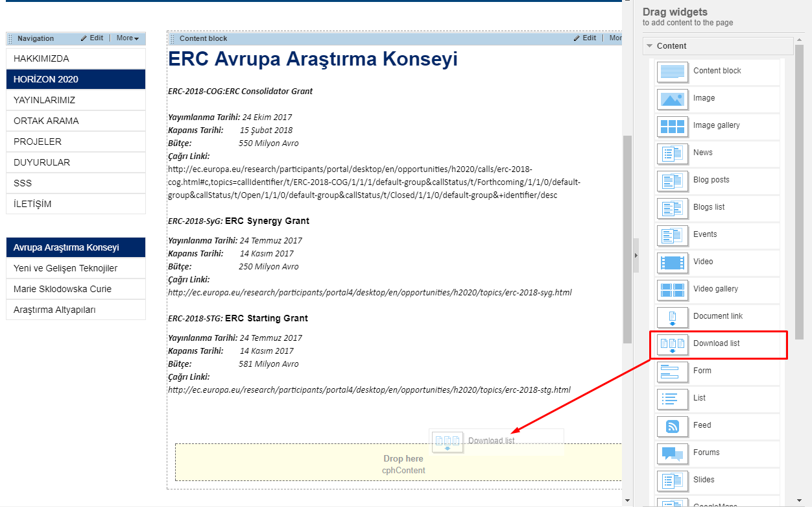The image size is (812, 507).
Task: Click the Navigation widget drag handle
Action: (x=10, y=39)
